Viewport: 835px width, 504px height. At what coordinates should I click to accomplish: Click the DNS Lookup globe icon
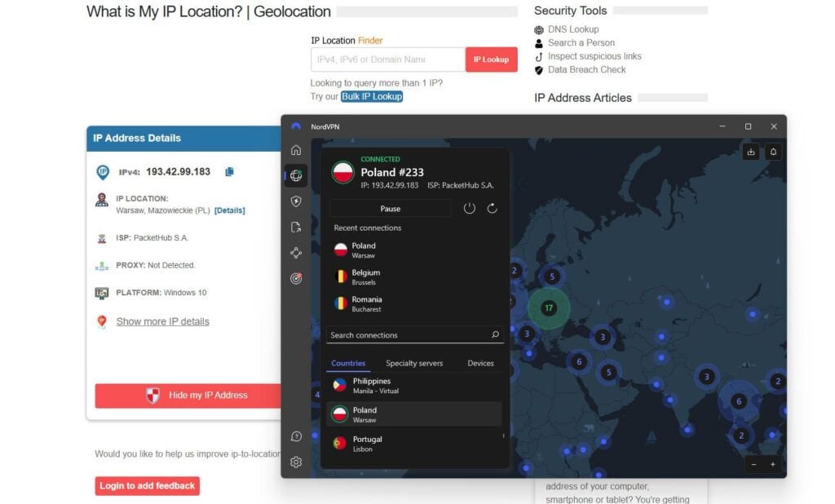(539, 30)
